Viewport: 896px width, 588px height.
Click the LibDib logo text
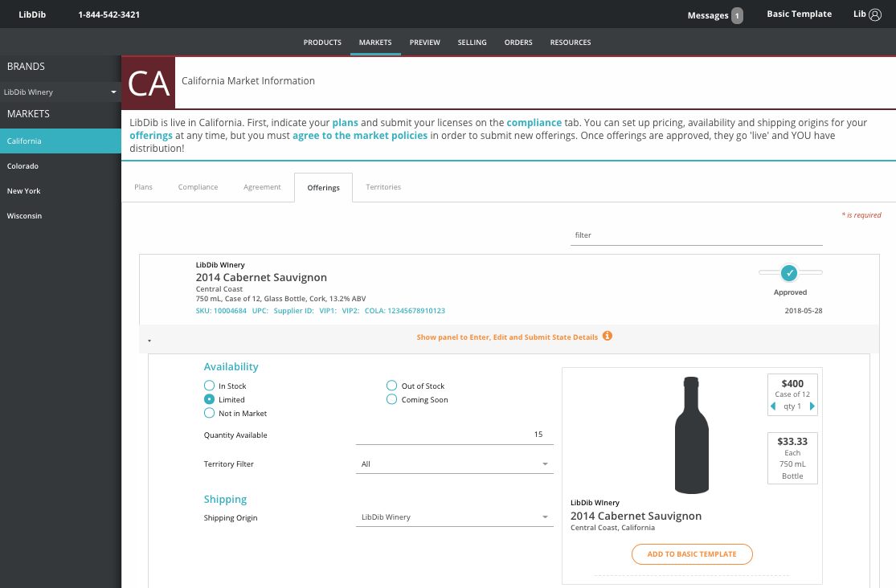tap(32, 14)
